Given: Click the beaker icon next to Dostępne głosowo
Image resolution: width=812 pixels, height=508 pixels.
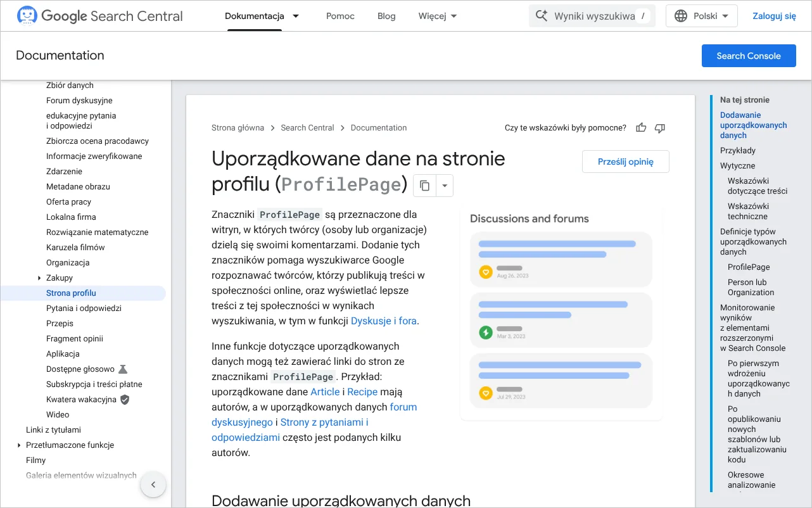Looking at the screenshot, I should pos(123,369).
